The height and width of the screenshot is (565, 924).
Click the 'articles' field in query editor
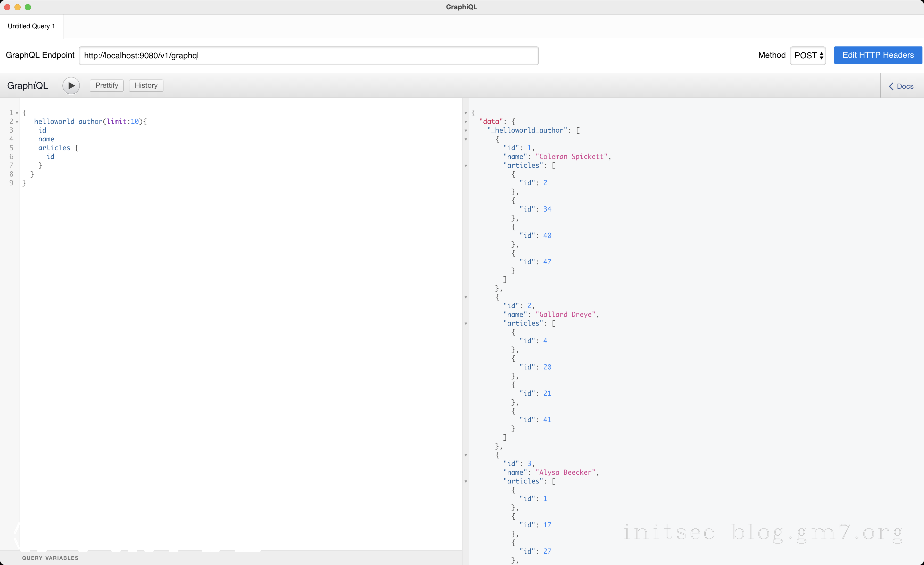click(54, 148)
